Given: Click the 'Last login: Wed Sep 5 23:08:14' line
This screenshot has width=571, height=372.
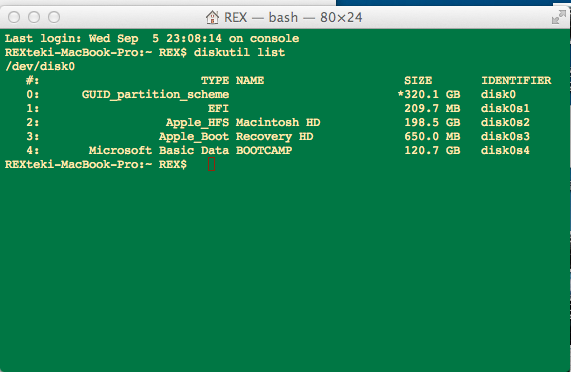Looking at the screenshot, I should pyautogui.click(x=152, y=39).
